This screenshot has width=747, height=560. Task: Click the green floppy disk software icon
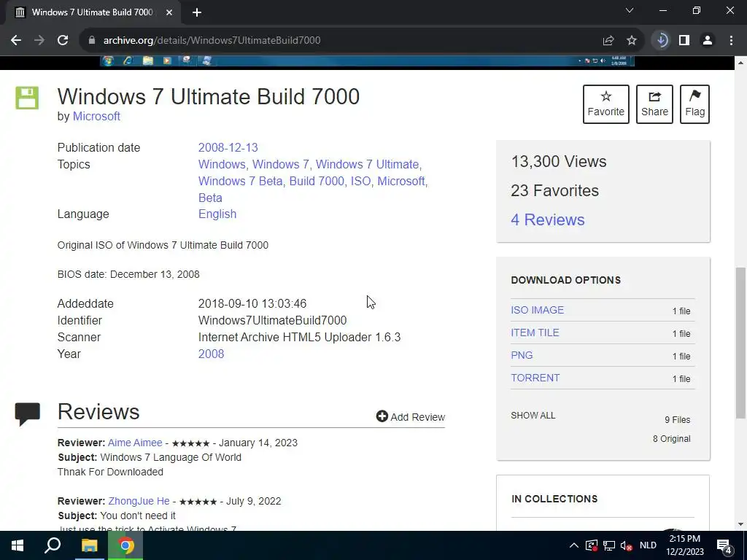(27, 98)
